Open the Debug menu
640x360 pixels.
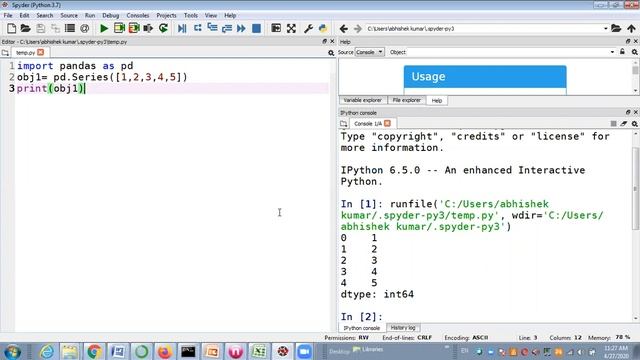click(x=111, y=16)
